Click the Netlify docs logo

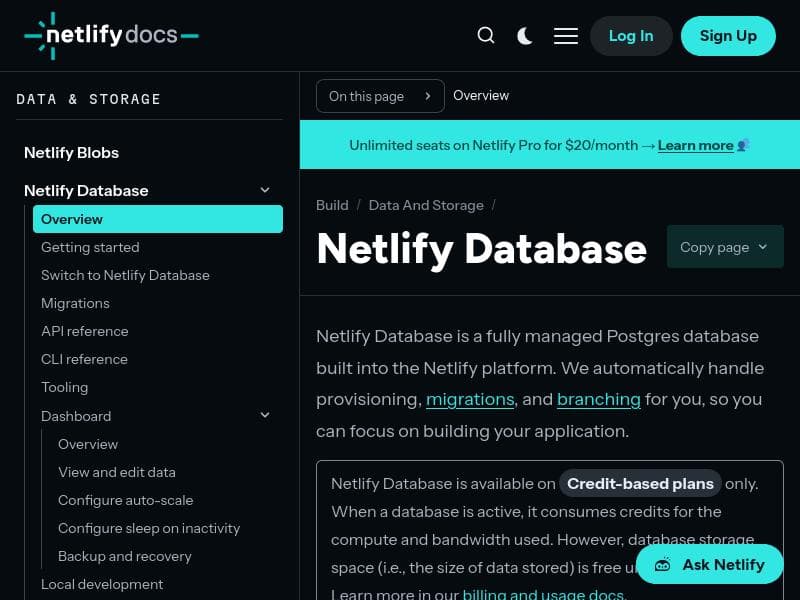(x=111, y=35)
